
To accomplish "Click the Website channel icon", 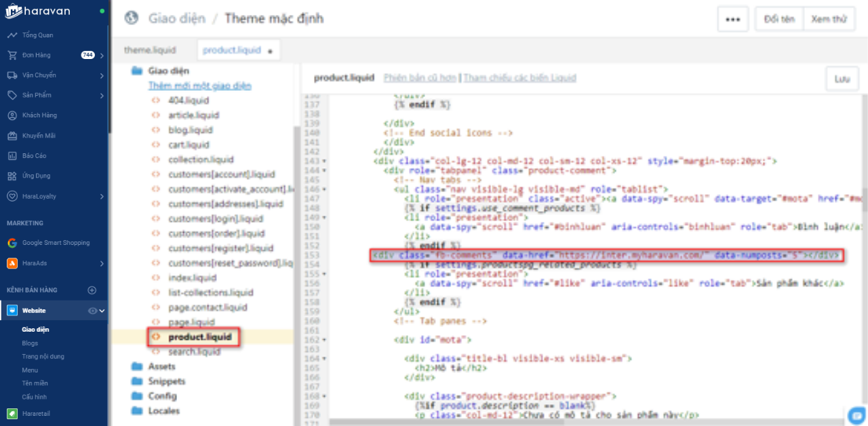I will click(x=12, y=311).
